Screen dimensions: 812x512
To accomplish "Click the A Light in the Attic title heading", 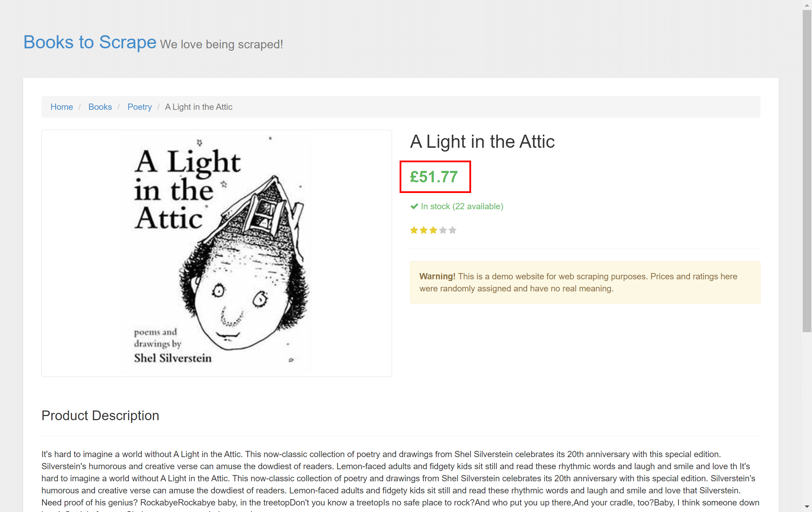I will pyautogui.click(x=482, y=142).
